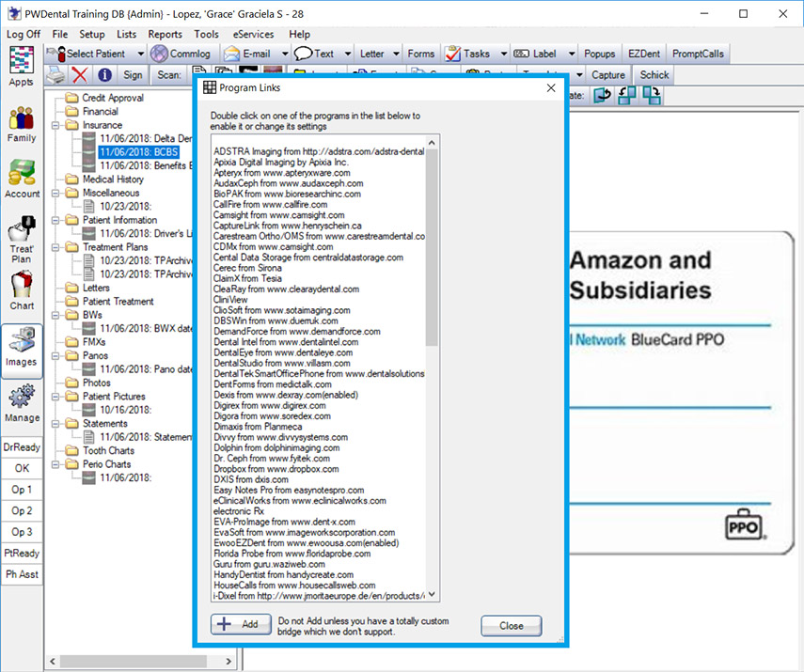Open the Text dropdown arrow

pyautogui.click(x=348, y=54)
